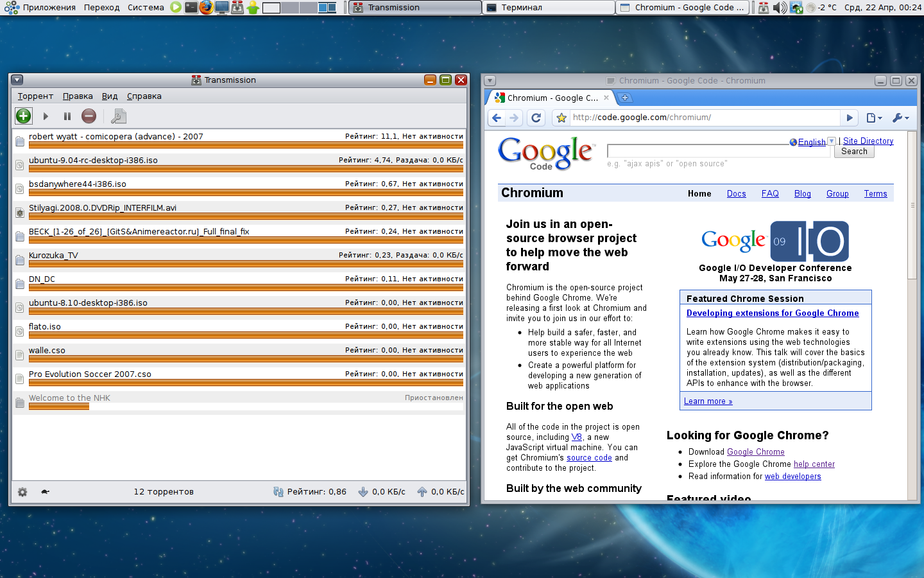This screenshot has height=578, width=924.
Task: Click the folder icon beside DN_DC
Action: 20,284
